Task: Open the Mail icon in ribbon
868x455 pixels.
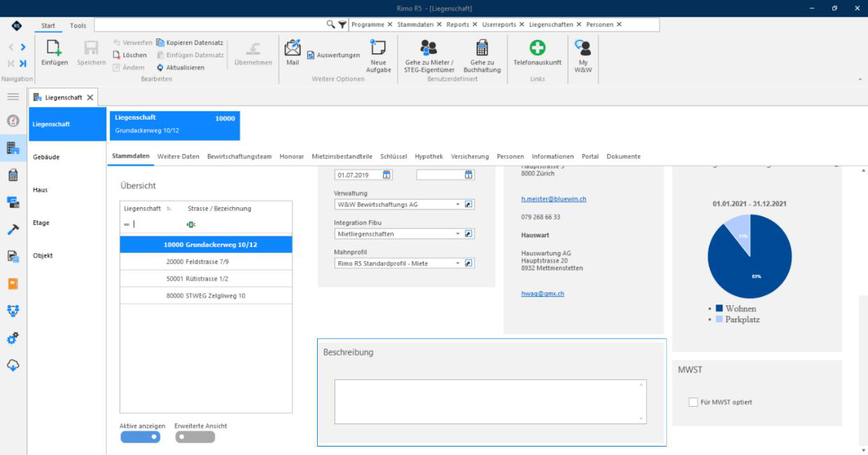Action: pyautogui.click(x=293, y=48)
